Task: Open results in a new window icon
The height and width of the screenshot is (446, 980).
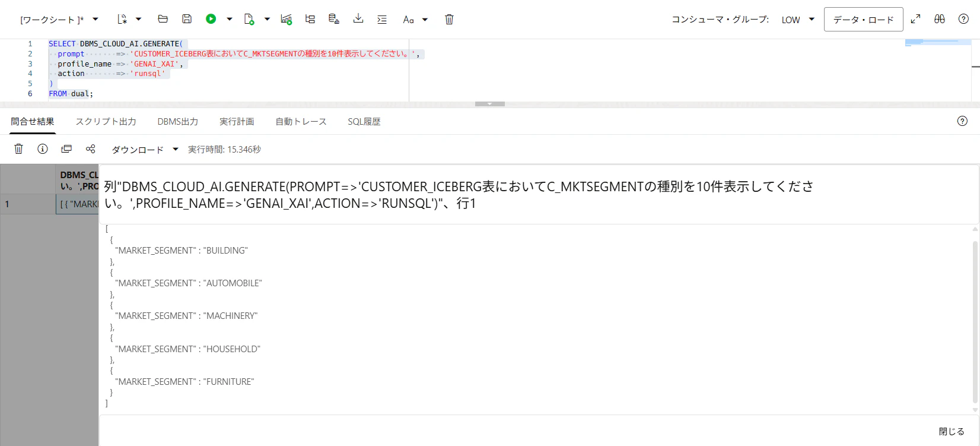Action: 66,149
